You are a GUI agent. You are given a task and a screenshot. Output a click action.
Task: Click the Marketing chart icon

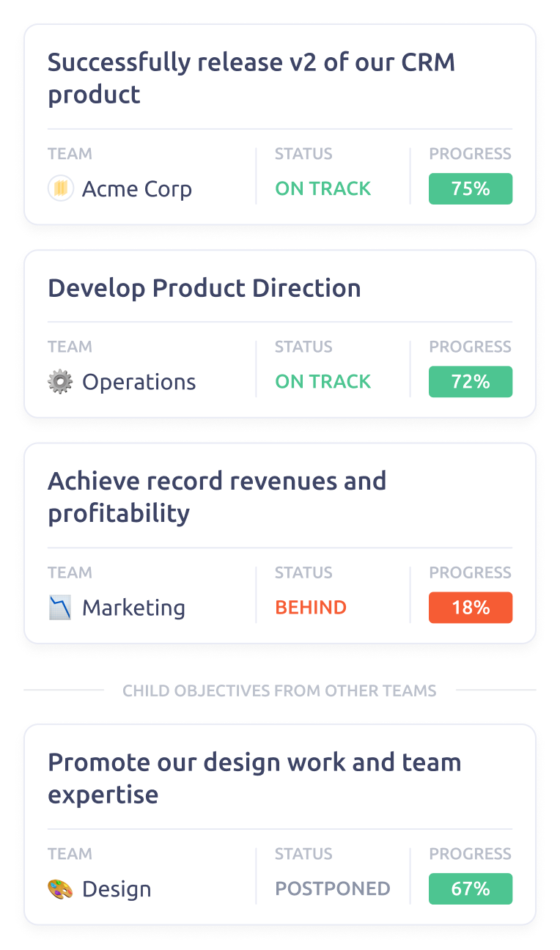[x=60, y=608]
